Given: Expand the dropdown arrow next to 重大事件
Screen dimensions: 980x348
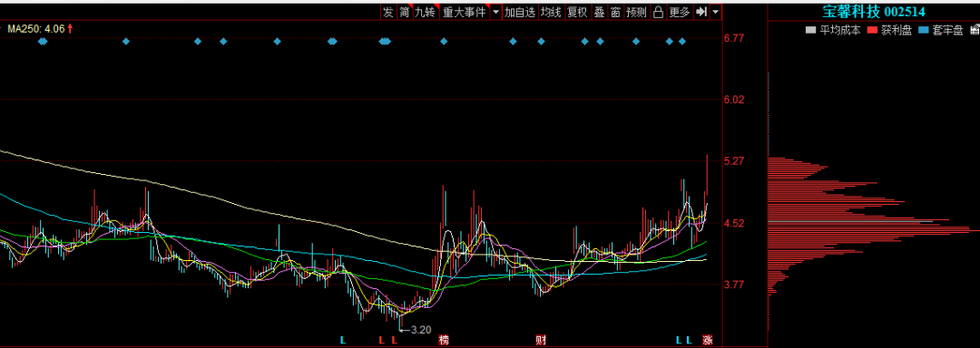Looking at the screenshot, I should point(495,12).
